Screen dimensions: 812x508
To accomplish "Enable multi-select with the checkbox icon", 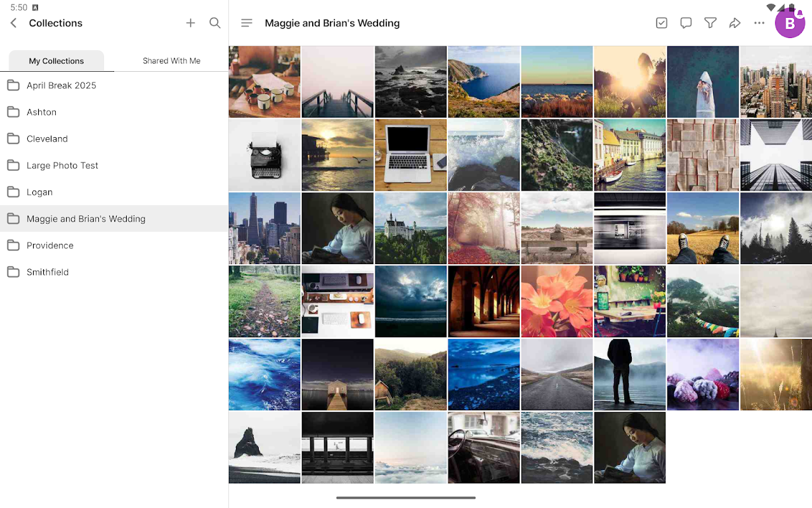I will [662, 23].
